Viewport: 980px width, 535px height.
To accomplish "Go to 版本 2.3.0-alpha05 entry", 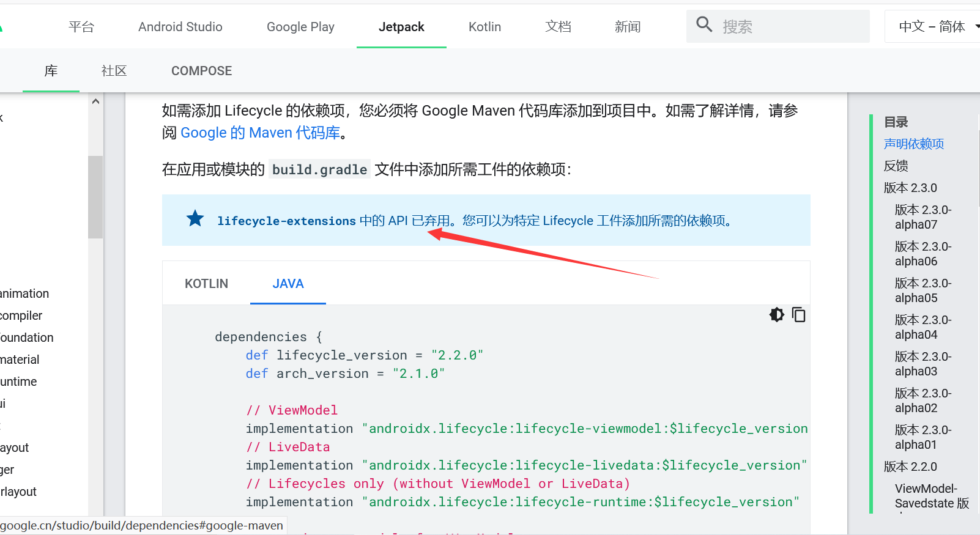I will 923,290.
